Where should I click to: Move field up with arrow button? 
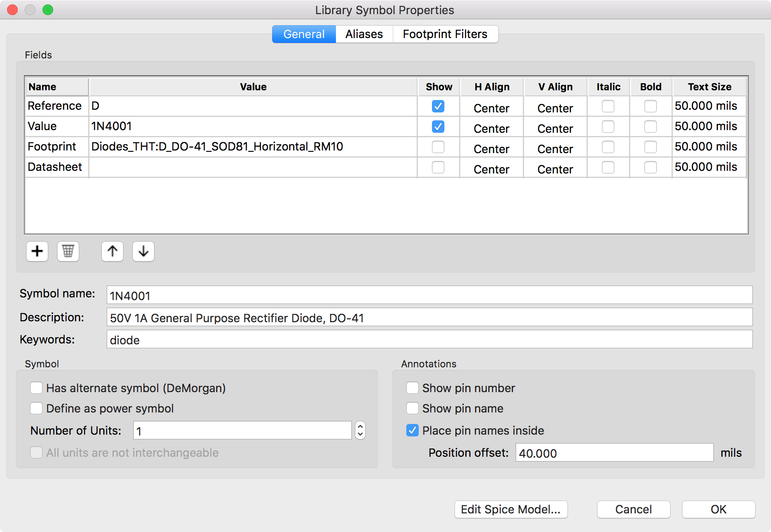pos(112,251)
